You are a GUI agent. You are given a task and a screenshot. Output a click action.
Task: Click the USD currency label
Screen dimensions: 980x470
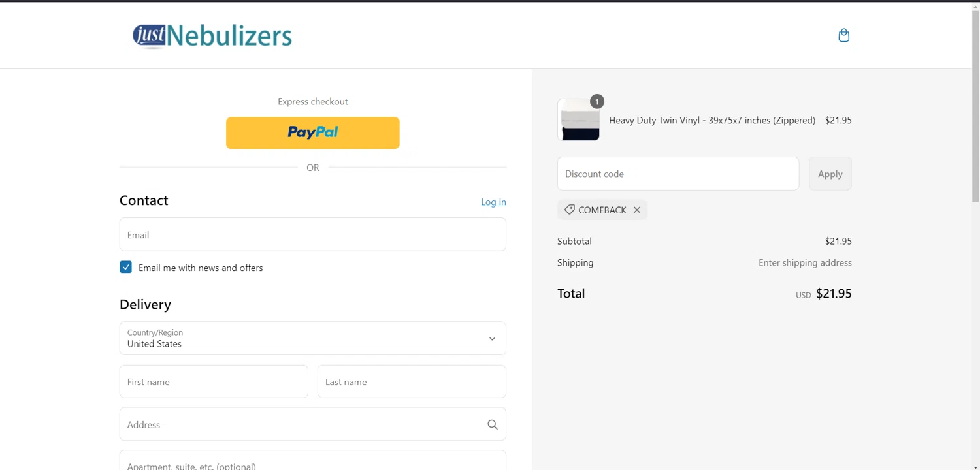(x=804, y=295)
